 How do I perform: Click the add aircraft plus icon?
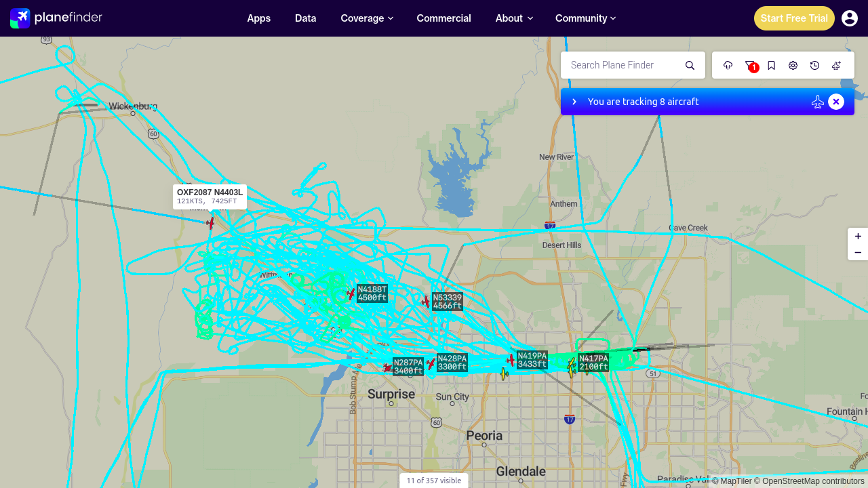(837, 65)
